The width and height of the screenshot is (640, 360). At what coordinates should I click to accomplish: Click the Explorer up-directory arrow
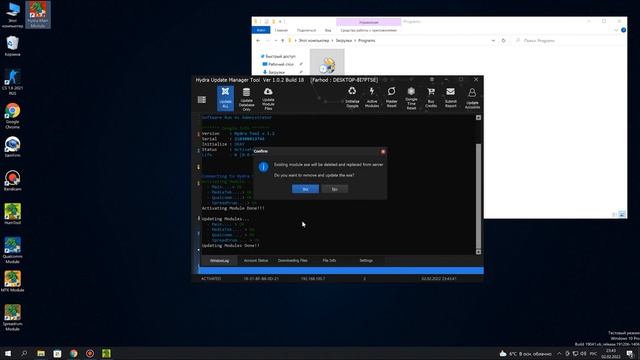pos(283,40)
